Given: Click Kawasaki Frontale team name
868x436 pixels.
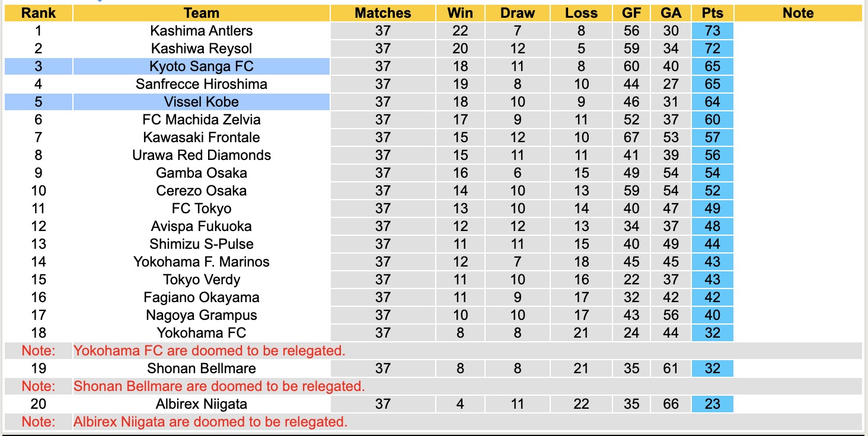Looking at the screenshot, I should coord(202,137).
